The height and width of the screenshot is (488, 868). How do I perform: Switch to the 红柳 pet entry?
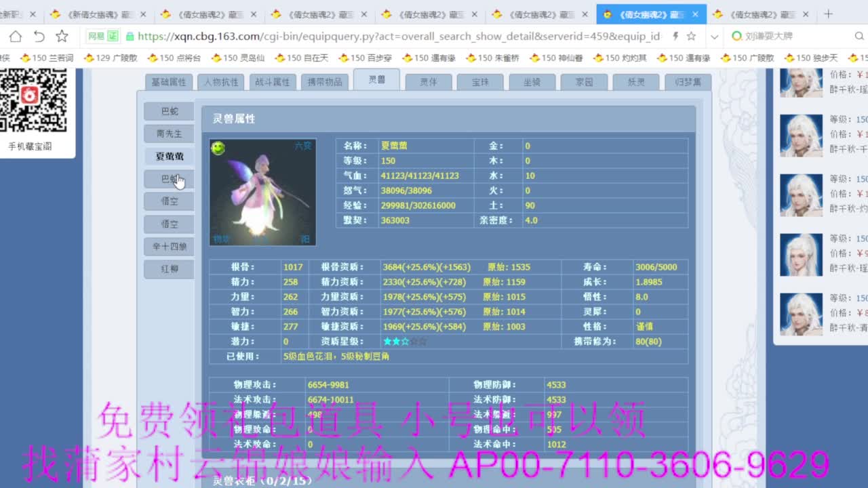(x=169, y=269)
